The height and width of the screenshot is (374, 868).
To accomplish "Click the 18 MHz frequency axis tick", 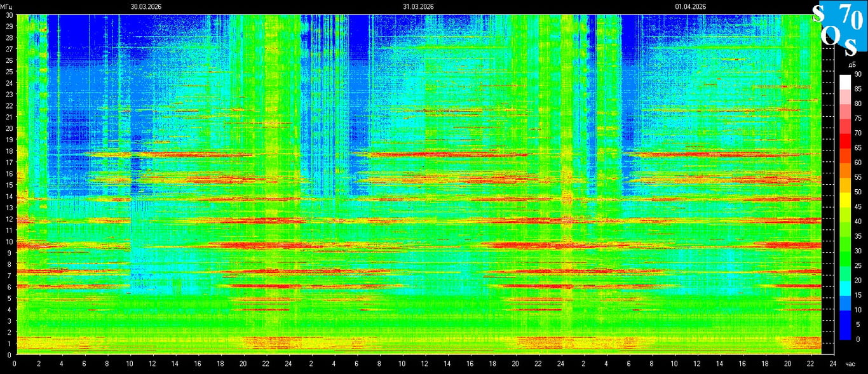I will coord(9,150).
